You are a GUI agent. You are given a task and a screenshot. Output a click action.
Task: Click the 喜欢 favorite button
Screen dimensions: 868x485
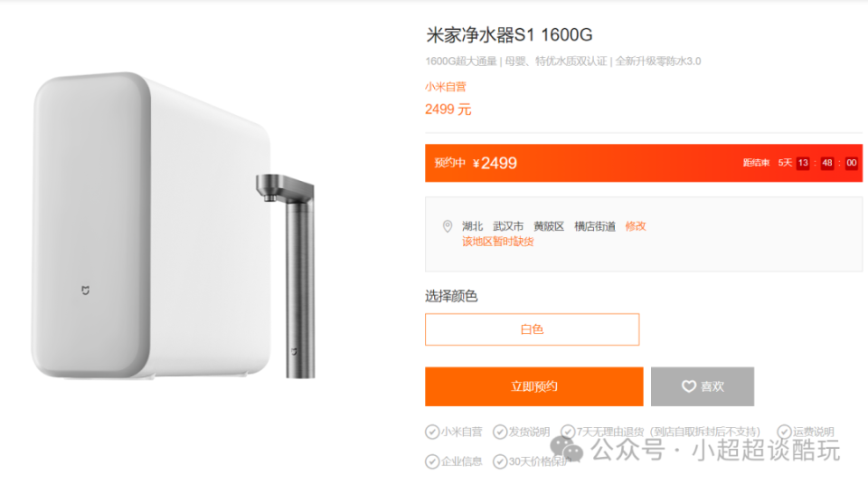click(703, 386)
